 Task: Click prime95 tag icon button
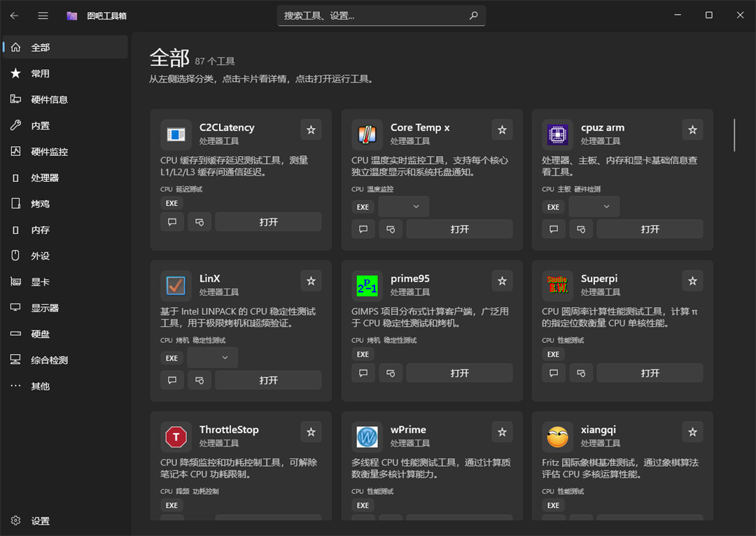[391, 372]
